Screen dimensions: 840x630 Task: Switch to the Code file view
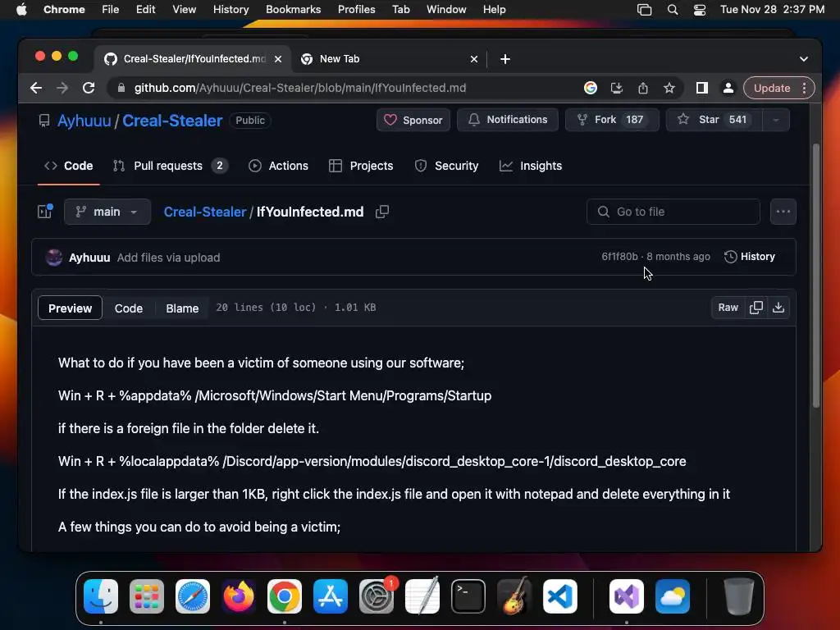[x=129, y=308]
